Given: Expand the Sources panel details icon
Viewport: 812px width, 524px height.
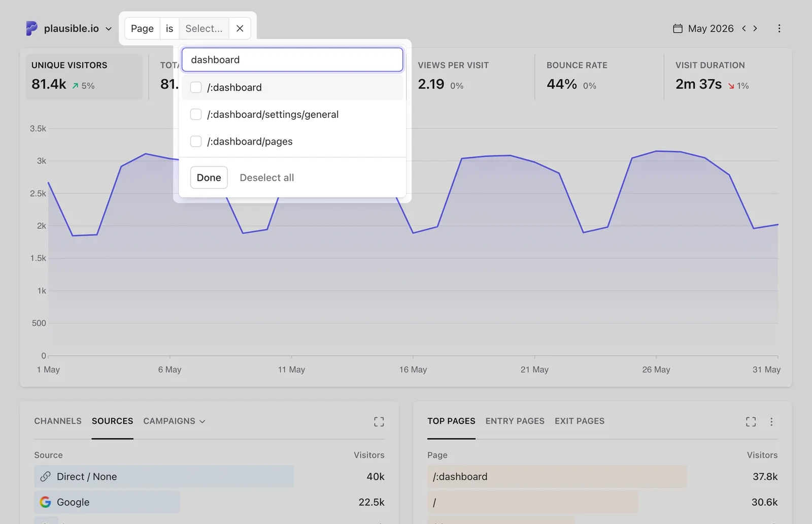Looking at the screenshot, I should 379,421.
